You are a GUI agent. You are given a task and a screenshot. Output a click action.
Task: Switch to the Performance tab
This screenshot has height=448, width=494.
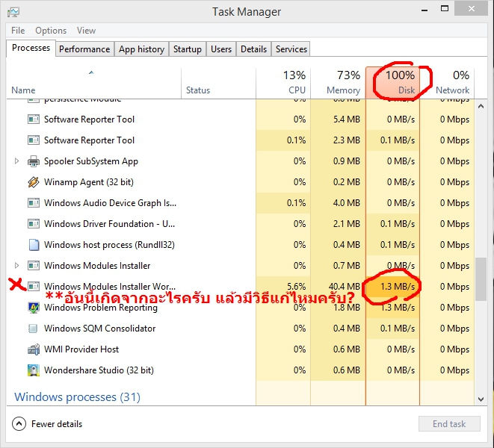84,49
